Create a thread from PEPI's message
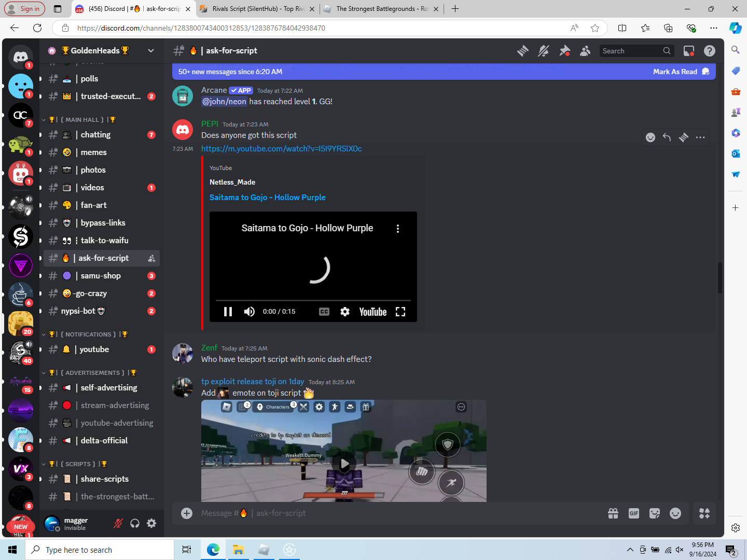Screen dimensions: 747x560 (x=684, y=137)
